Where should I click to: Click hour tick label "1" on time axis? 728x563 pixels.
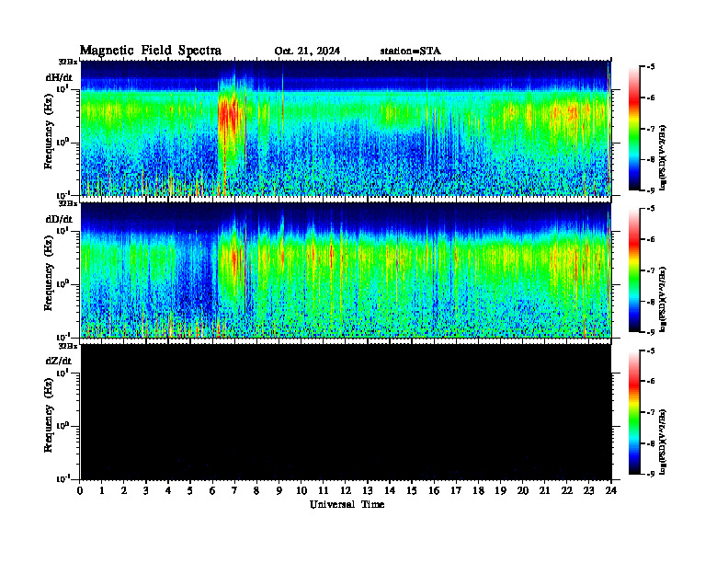coord(102,490)
